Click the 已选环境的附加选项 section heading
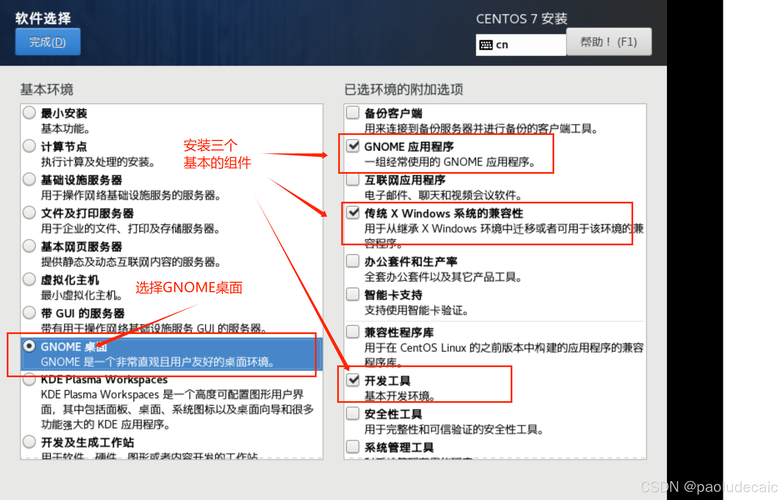The width and height of the screenshot is (779, 500). point(403,89)
